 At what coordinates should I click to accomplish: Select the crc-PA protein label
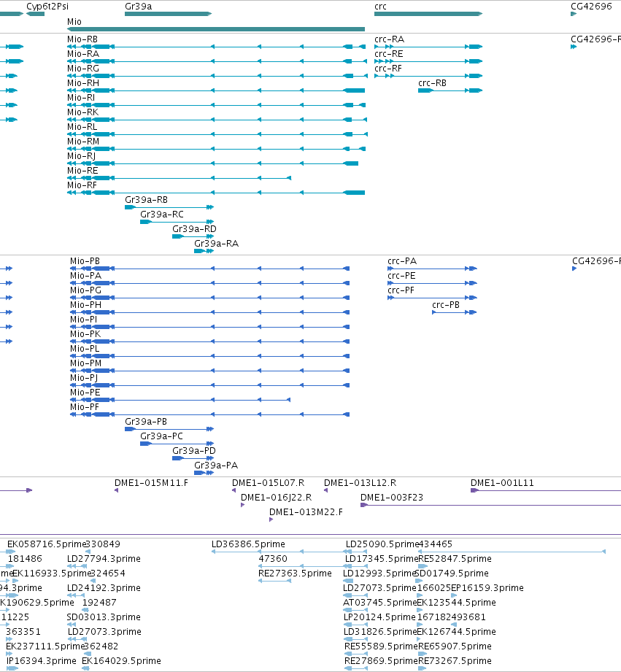[402, 261]
